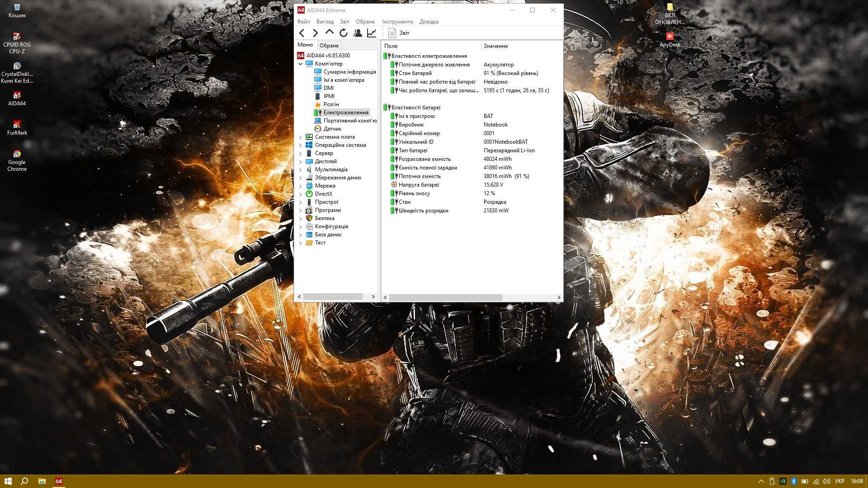Screen dimensions: 868x488
Task: Open File Explorer from the taskbar
Action: [x=42, y=481]
